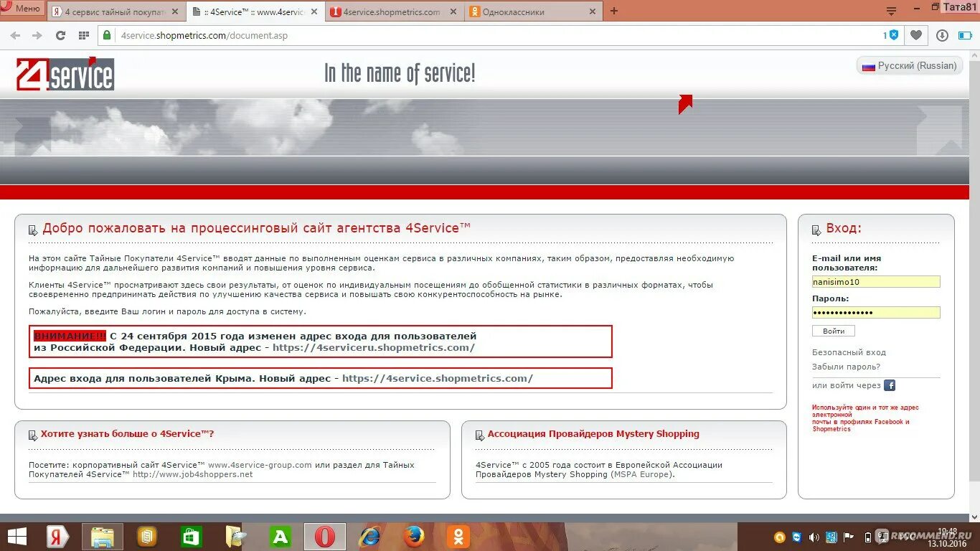Log in via the Facebook icon
This screenshot has height=551, width=980.
click(x=890, y=385)
